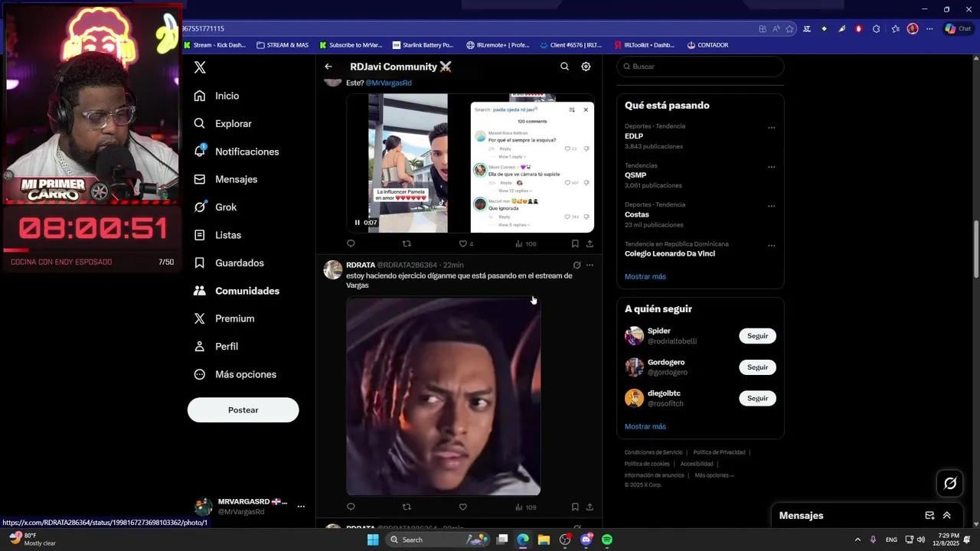Reply to the RDRATA image post
Viewport: 980px width, 551px height.
tap(351, 507)
